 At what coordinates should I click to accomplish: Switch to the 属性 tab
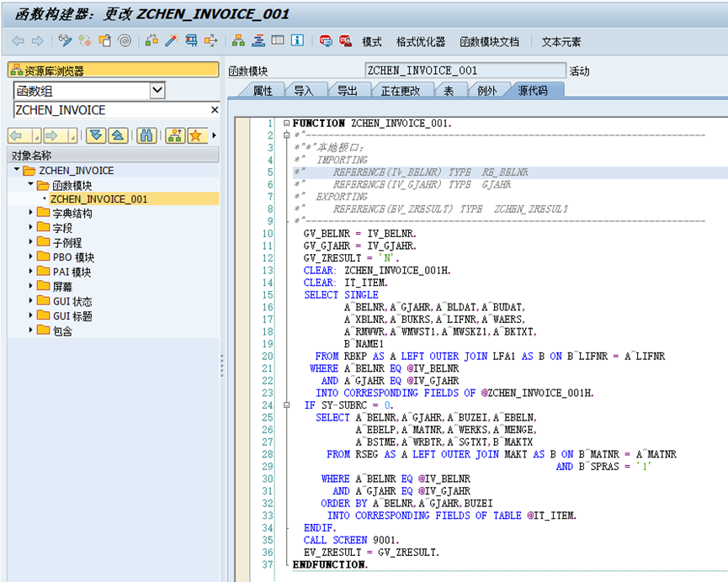pyautogui.click(x=265, y=91)
